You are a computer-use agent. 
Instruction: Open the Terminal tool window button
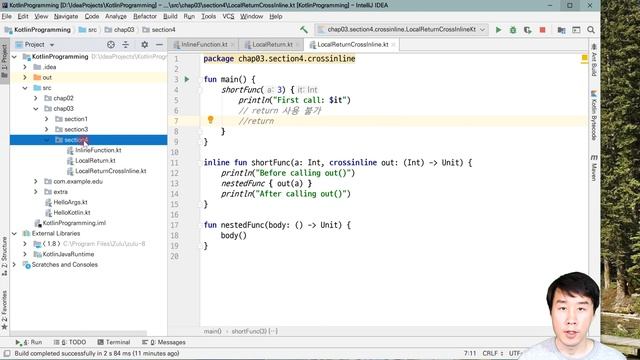114,342
